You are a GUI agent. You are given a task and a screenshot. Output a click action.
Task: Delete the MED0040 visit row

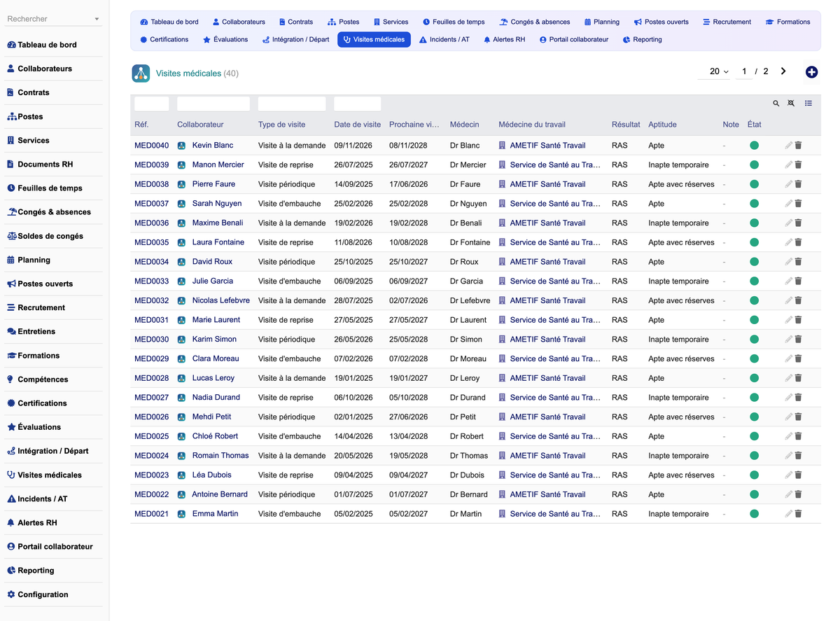798,146
